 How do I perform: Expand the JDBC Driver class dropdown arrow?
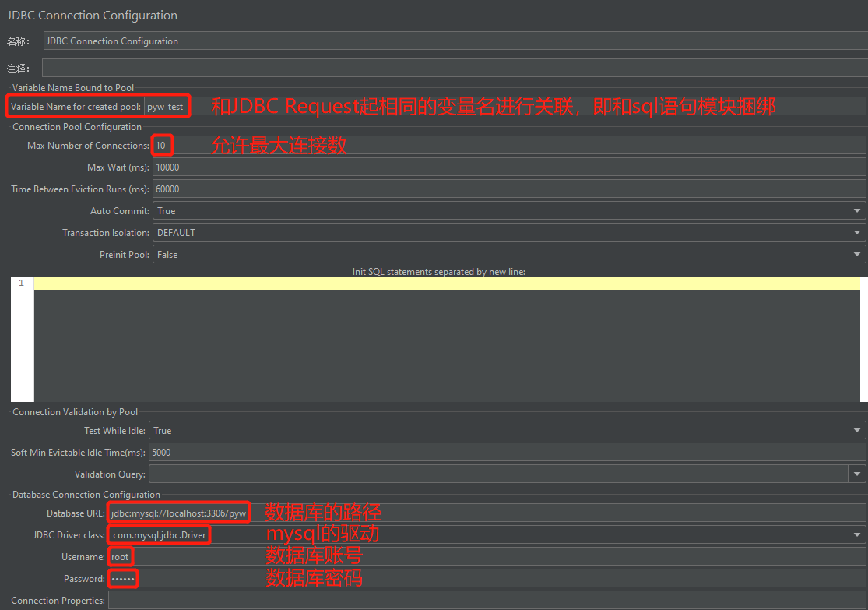(857, 534)
